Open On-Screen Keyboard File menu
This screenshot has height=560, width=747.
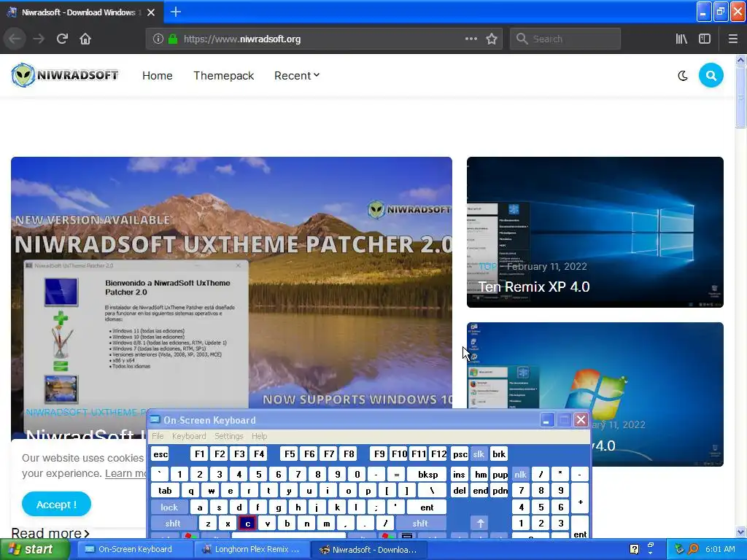pyautogui.click(x=158, y=436)
